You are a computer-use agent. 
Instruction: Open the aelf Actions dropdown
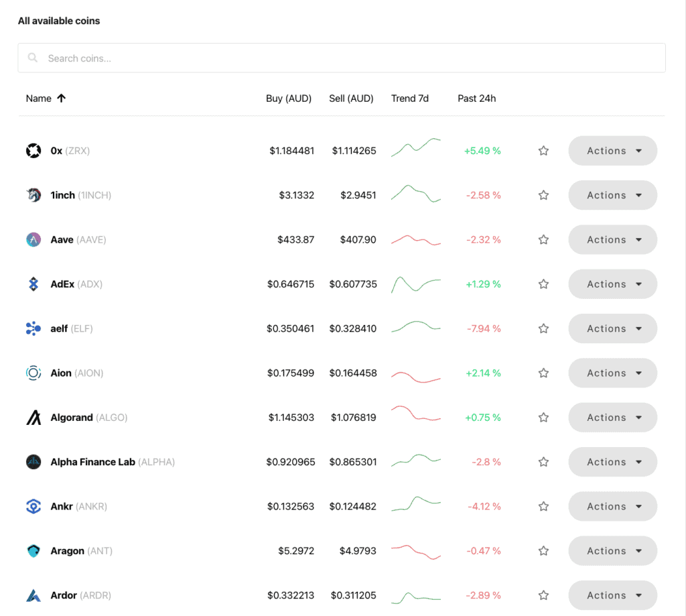pyautogui.click(x=612, y=328)
